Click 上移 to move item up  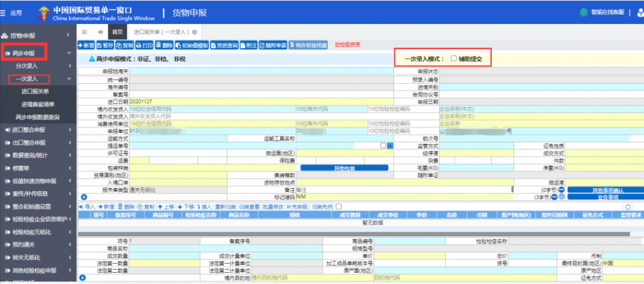(166, 207)
